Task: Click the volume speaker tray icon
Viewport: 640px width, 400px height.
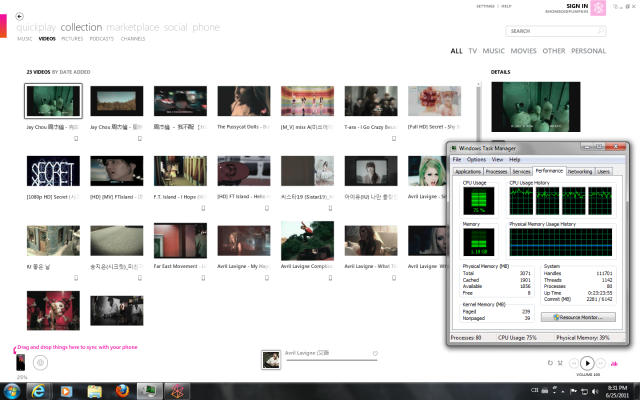Action: [x=595, y=391]
